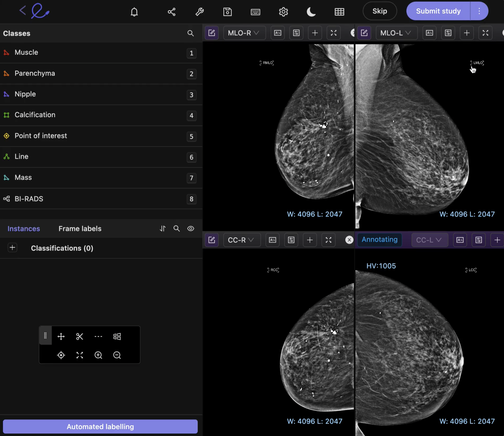Screen dimensions: 504x436
Task: Click the Skip button
Action: coord(380,11)
